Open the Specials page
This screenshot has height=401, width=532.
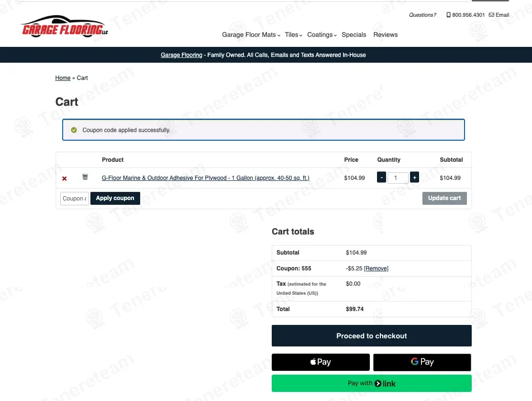354,34
